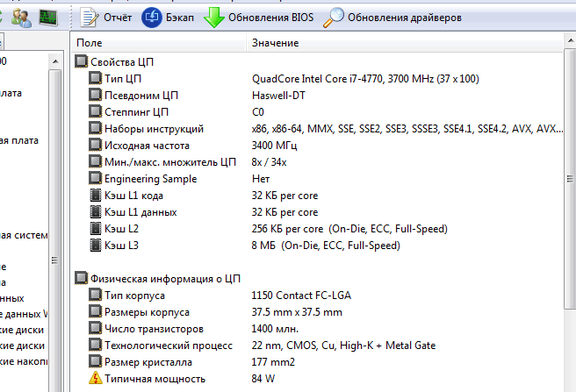This screenshot has height=392, width=576.
Task: Click the right panel scrollbar up arrow
Action: coord(570,39)
